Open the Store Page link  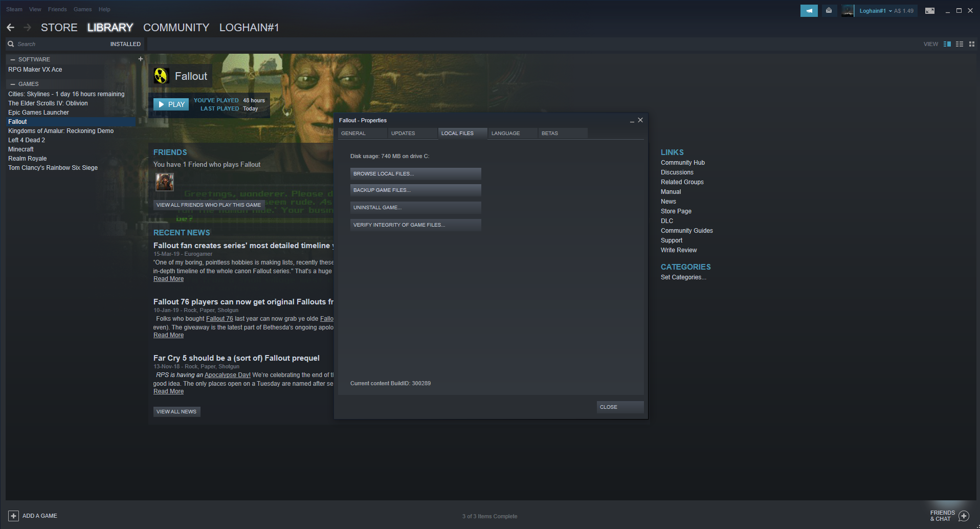676,211
